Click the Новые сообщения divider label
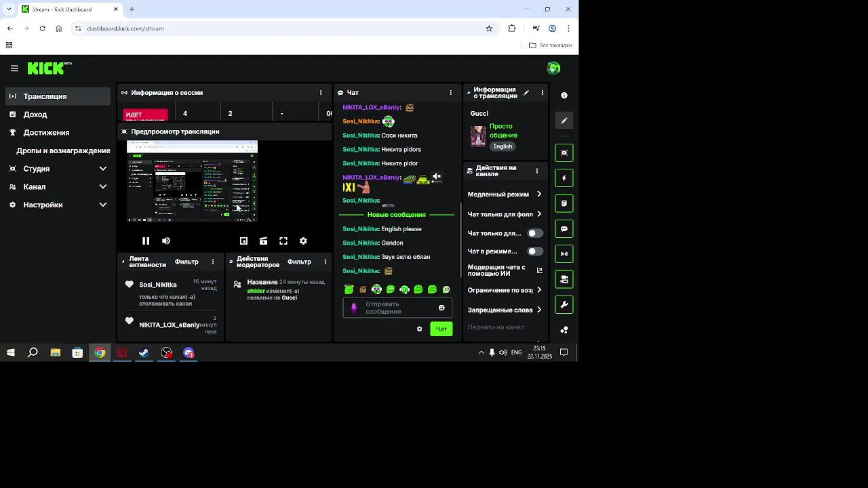The height and width of the screenshot is (488, 868). [397, 215]
